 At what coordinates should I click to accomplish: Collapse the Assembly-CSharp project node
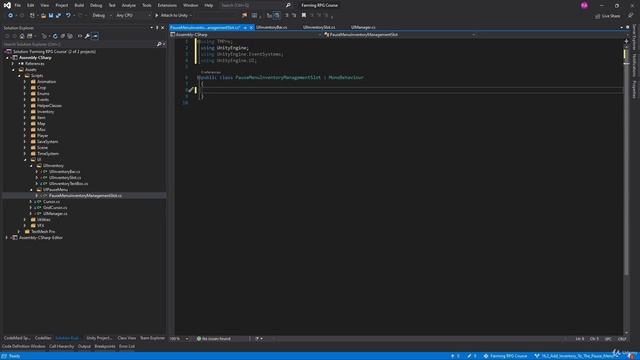[x=7, y=58]
